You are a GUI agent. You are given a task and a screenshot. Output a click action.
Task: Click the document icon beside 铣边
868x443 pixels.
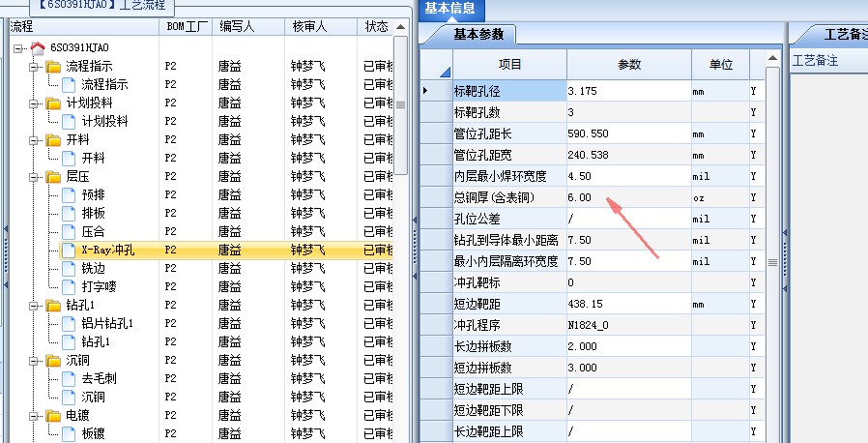click(69, 269)
